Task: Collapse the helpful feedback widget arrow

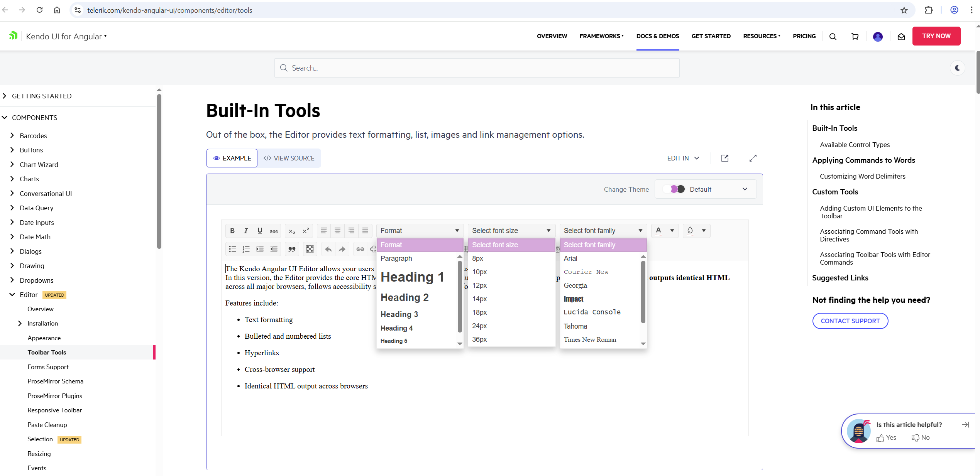Action: point(965,425)
